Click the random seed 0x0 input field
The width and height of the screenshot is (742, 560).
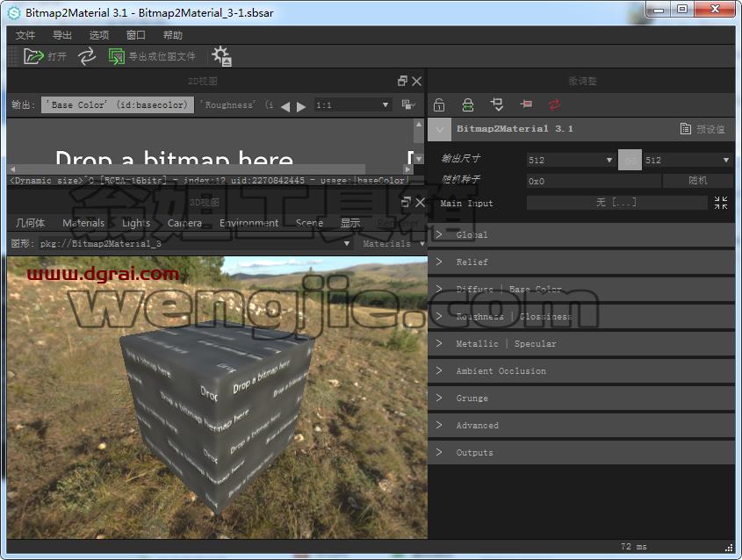pyautogui.click(x=594, y=181)
